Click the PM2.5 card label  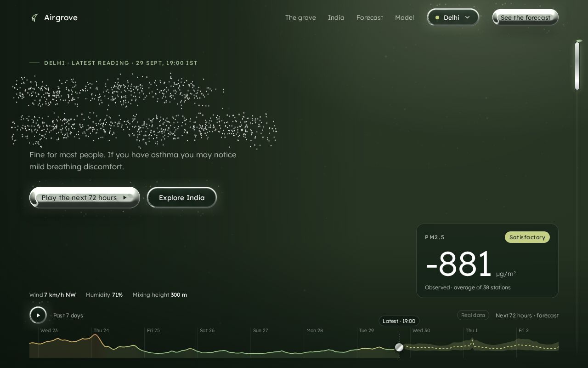(435, 237)
